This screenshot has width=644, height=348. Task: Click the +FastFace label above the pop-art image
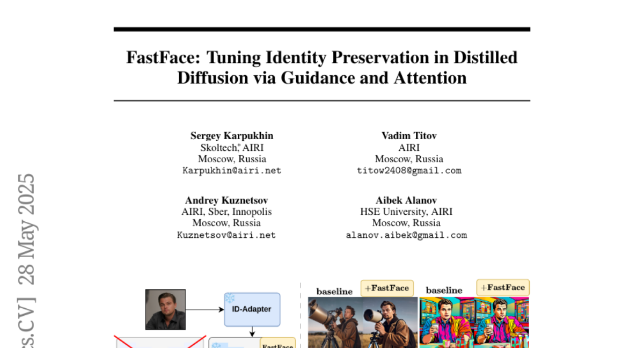[503, 287]
